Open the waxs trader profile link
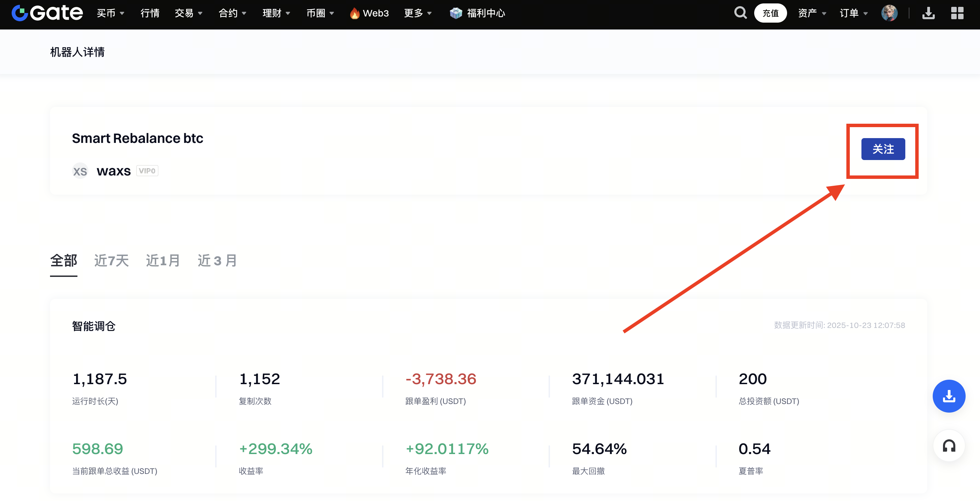This screenshot has height=501, width=980. pos(113,171)
